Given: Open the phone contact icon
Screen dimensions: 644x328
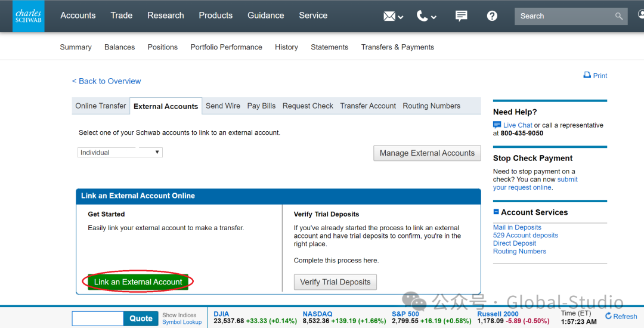Looking at the screenshot, I should coord(422,16).
